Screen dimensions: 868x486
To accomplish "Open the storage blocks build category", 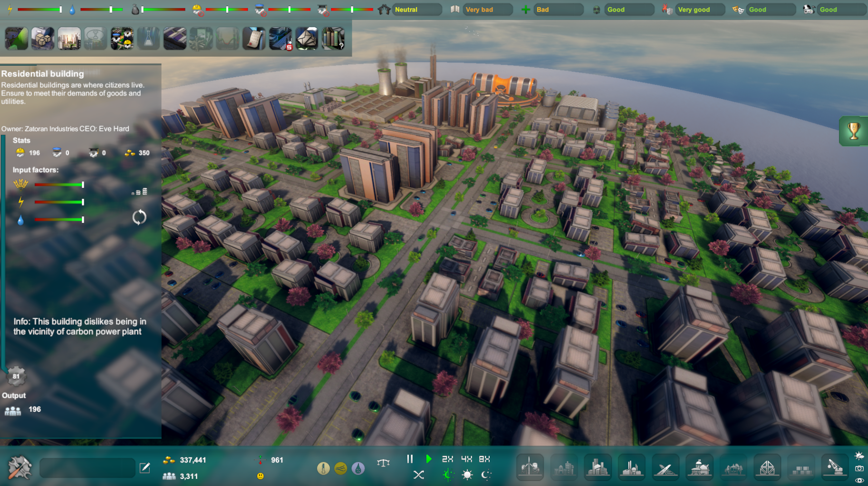I will tap(801, 467).
